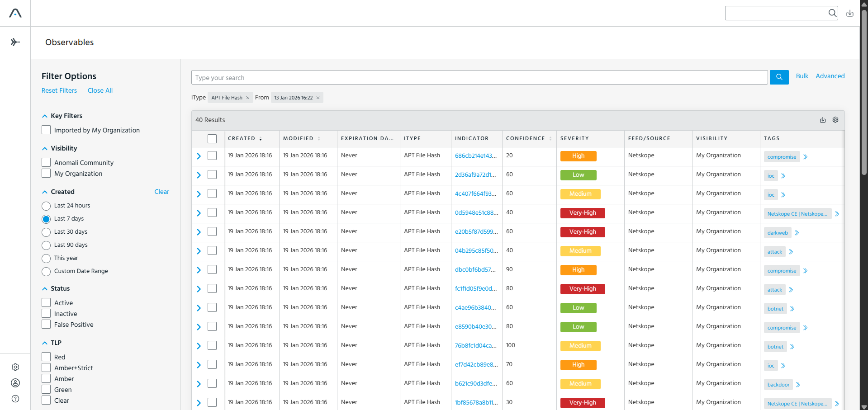Viewport: 868px width, 410px height.
Task: Open settings gear in left sidebar
Action: 15,367
